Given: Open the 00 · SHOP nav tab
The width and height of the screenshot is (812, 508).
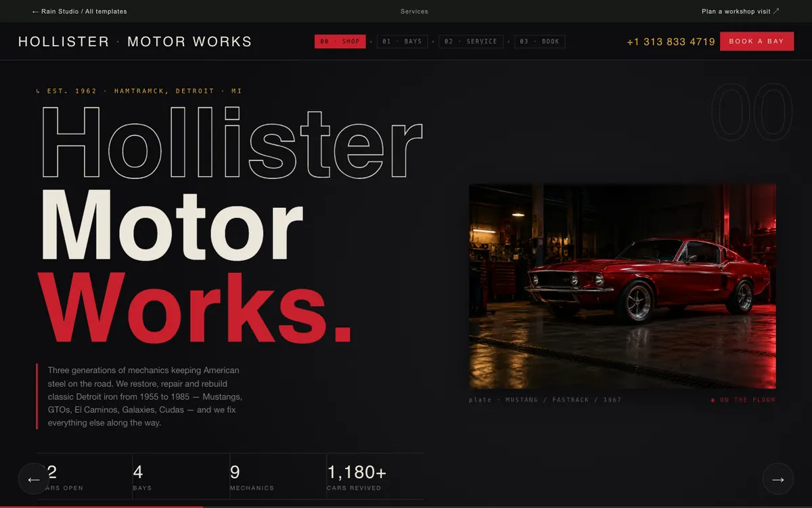Looking at the screenshot, I should (x=340, y=41).
